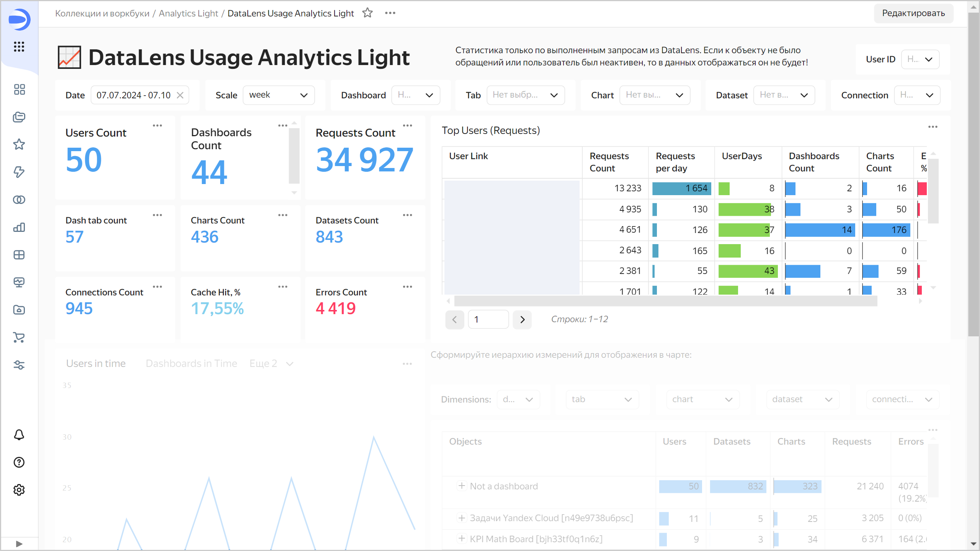Clear the selected date range filter
This screenshot has width=980, height=551.
coord(180,95)
